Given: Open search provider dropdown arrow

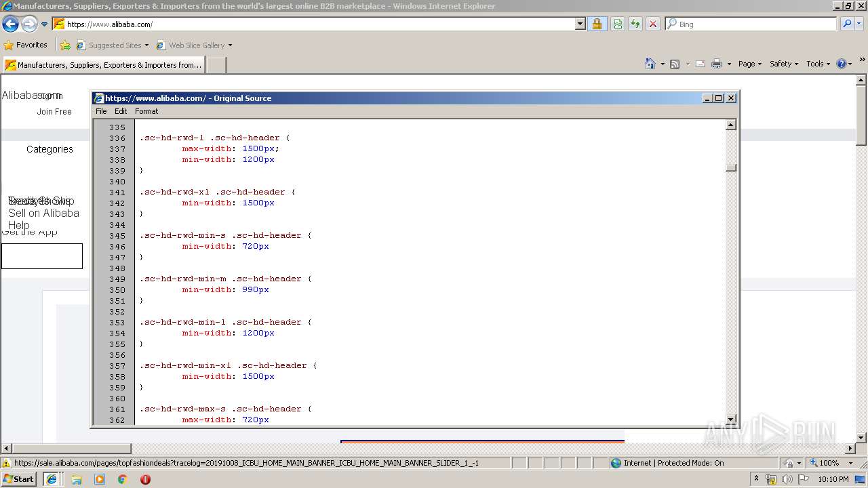Looking at the screenshot, I should pos(860,24).
